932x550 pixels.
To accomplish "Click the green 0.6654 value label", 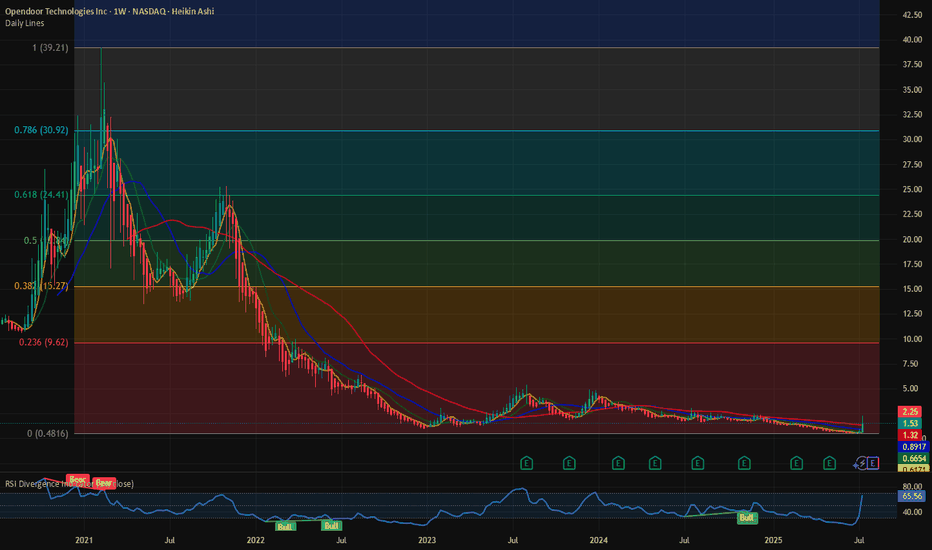I will 914,458.
